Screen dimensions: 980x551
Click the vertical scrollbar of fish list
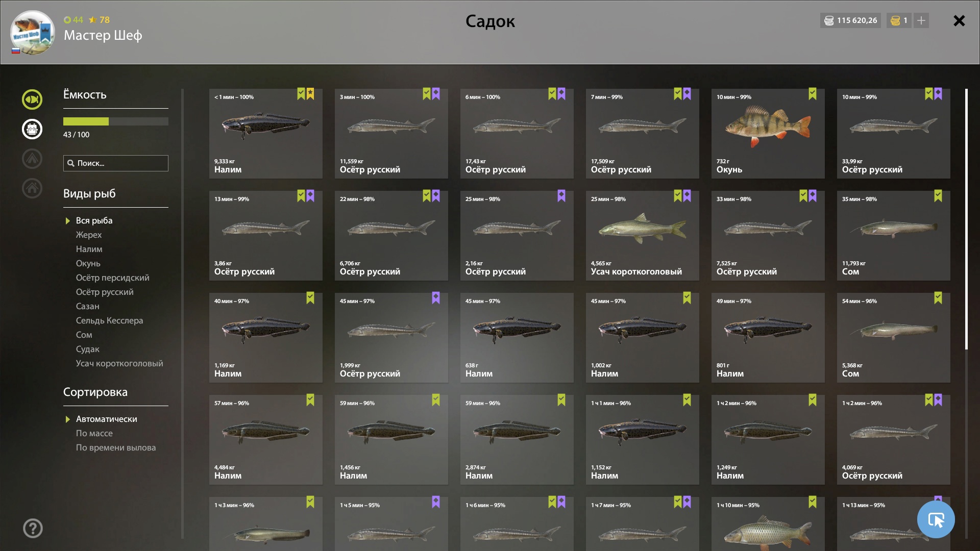pos(966,219)
